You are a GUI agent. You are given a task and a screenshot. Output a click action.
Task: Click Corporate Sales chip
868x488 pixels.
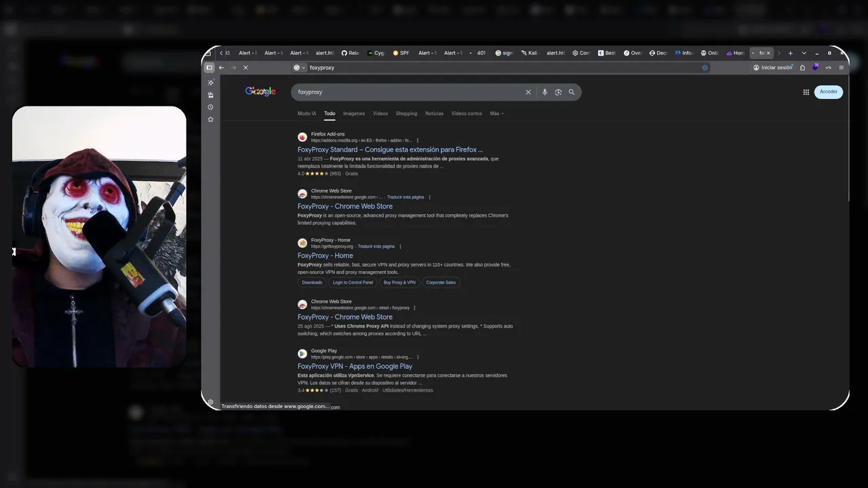click(x=441, y=283)
